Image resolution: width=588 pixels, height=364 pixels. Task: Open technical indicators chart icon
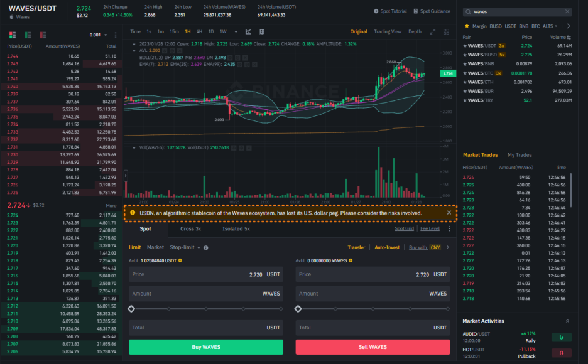pyautogui.click(x=248, y=32)
